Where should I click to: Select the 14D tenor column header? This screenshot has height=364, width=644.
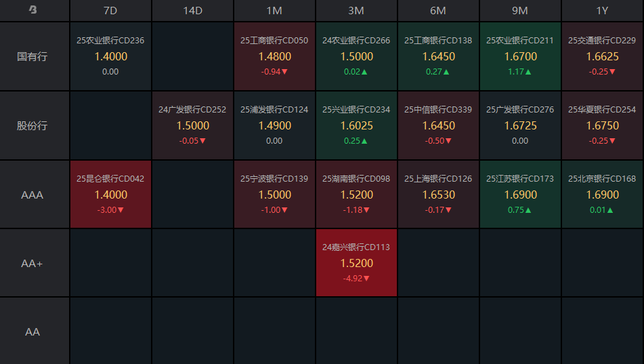193,11
